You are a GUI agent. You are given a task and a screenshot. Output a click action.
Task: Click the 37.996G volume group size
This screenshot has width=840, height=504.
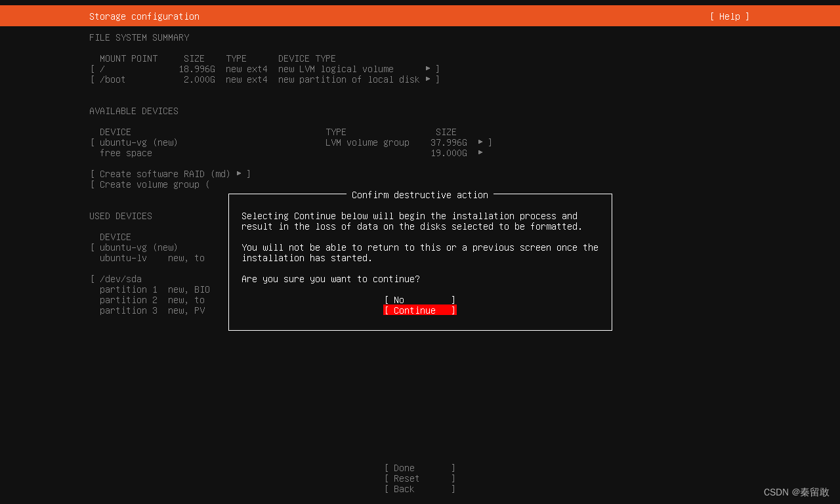(449, 142)
